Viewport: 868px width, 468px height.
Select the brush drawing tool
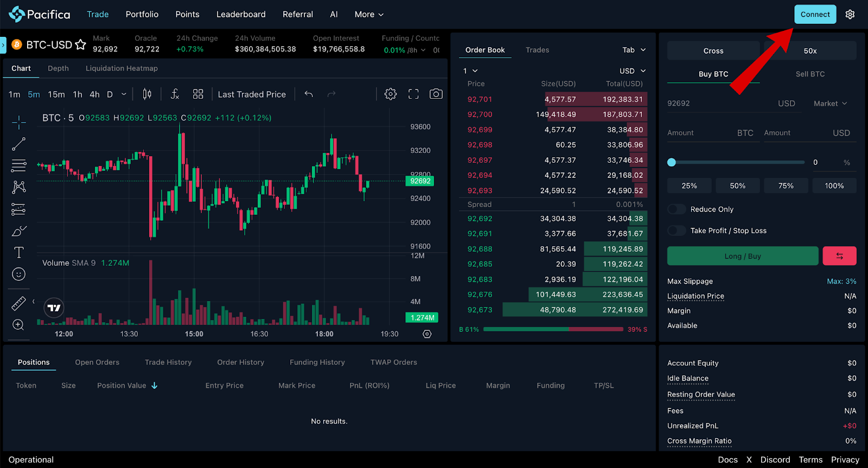click(x=19, y=231)
